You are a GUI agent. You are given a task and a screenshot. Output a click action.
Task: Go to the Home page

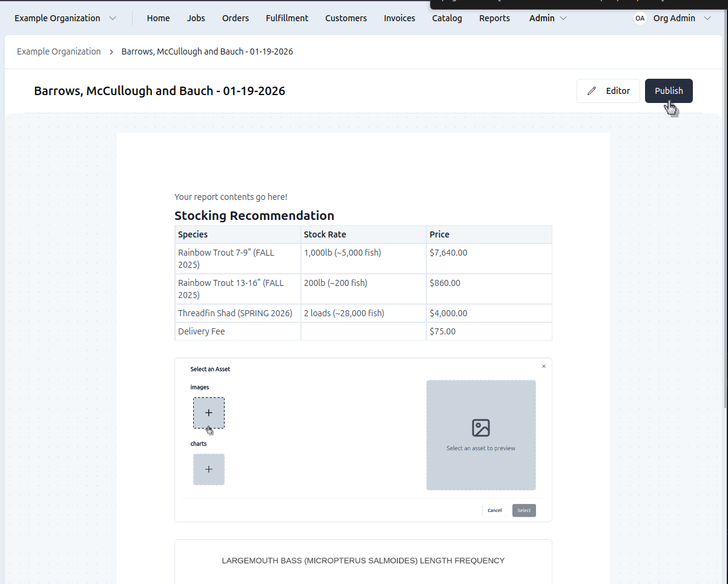coord(158,18)
